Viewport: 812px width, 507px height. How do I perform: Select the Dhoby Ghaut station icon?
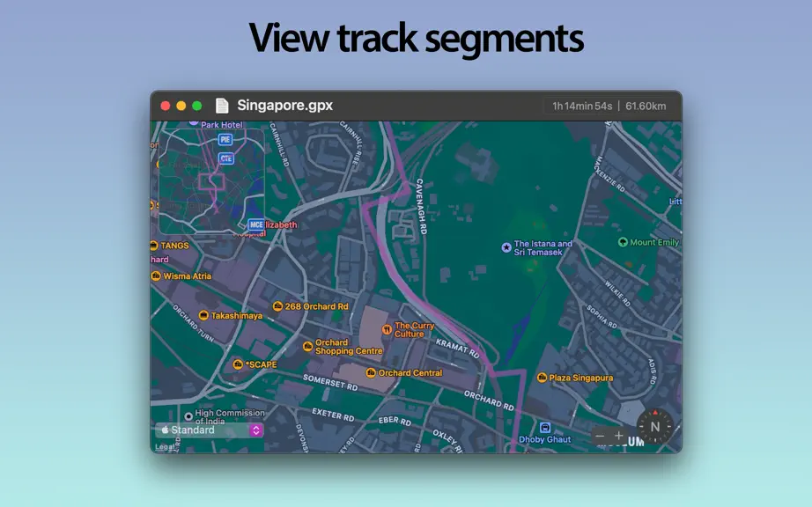[x=545, y=428]
